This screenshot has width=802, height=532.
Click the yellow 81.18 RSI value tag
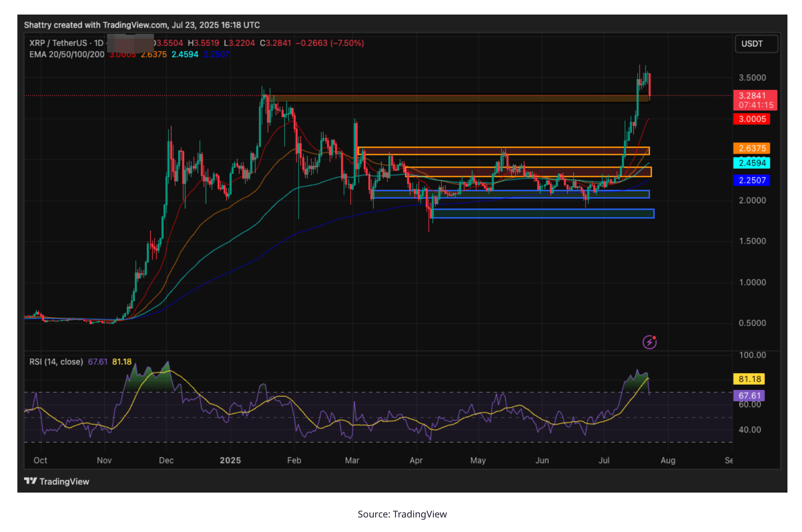pyautogui.click(x=748, y=379)
